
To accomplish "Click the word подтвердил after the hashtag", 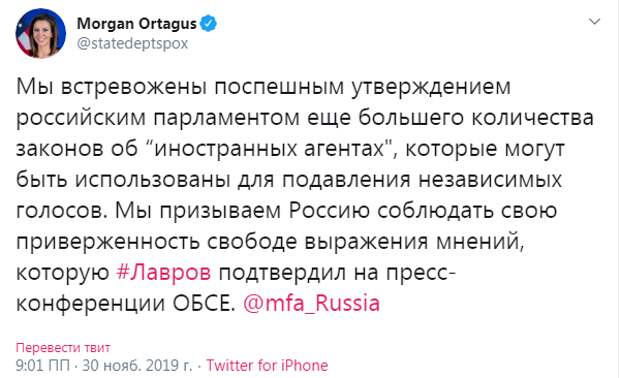I will [x=283, y=273].
